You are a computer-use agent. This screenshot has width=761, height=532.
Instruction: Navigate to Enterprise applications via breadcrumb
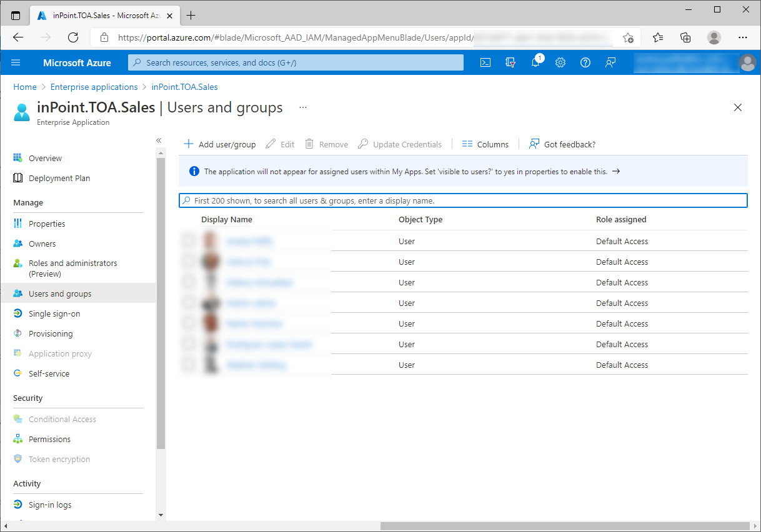click(x=94, y=86)
